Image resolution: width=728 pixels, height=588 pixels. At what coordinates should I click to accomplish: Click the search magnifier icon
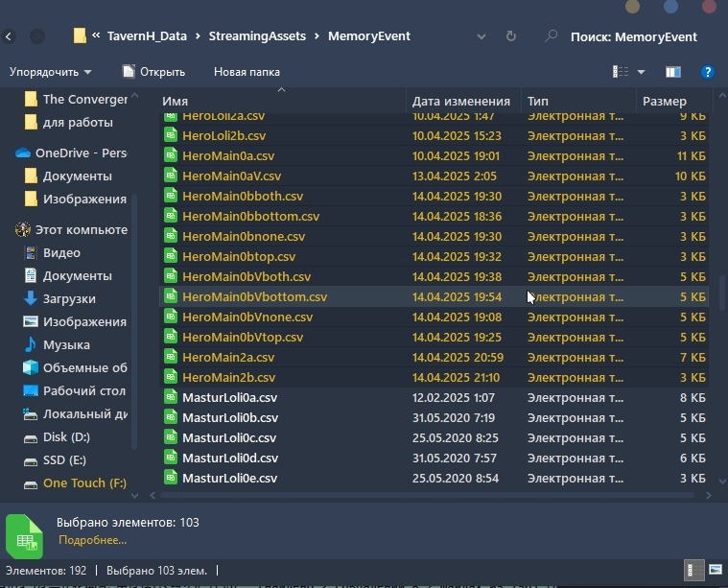(551, 36)
